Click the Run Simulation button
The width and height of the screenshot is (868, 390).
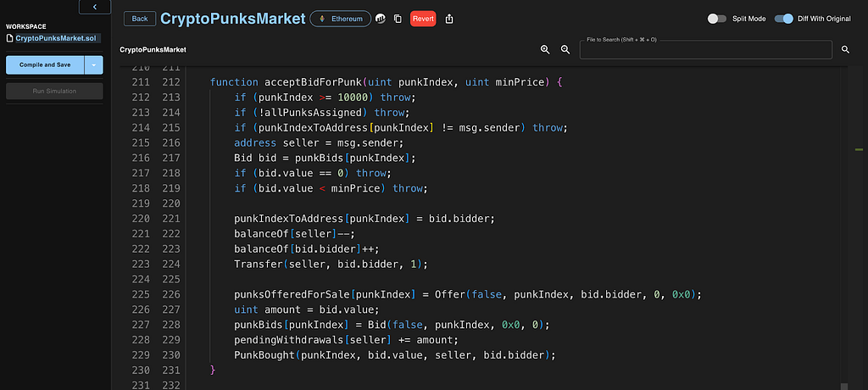pos(54,91)
